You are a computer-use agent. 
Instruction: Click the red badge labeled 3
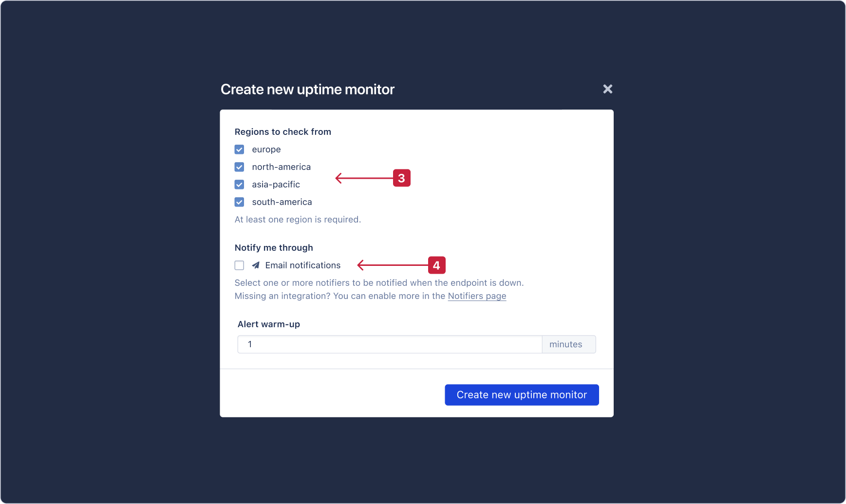401,178
